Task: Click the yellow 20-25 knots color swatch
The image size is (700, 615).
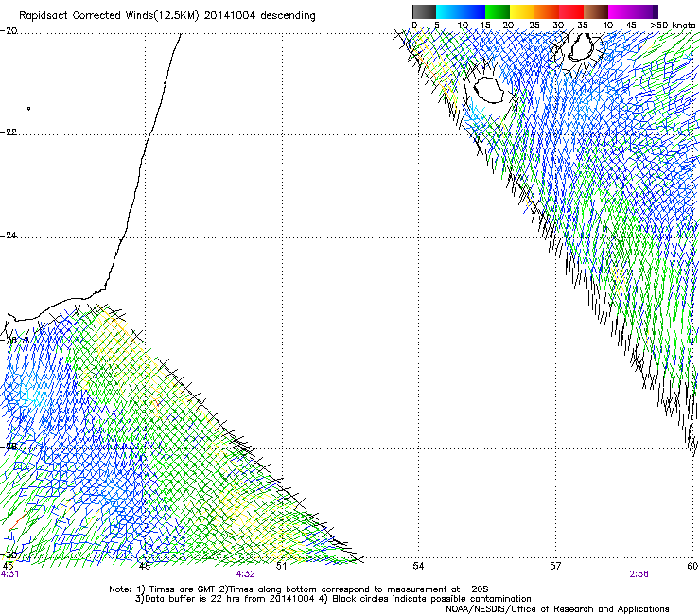Action: [x=522, y=11]
